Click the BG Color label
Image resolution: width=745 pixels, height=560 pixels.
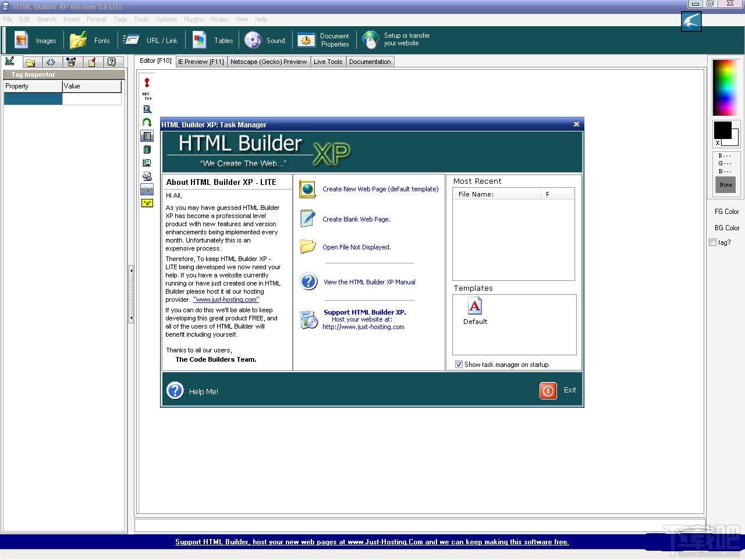tap(727, 228)
